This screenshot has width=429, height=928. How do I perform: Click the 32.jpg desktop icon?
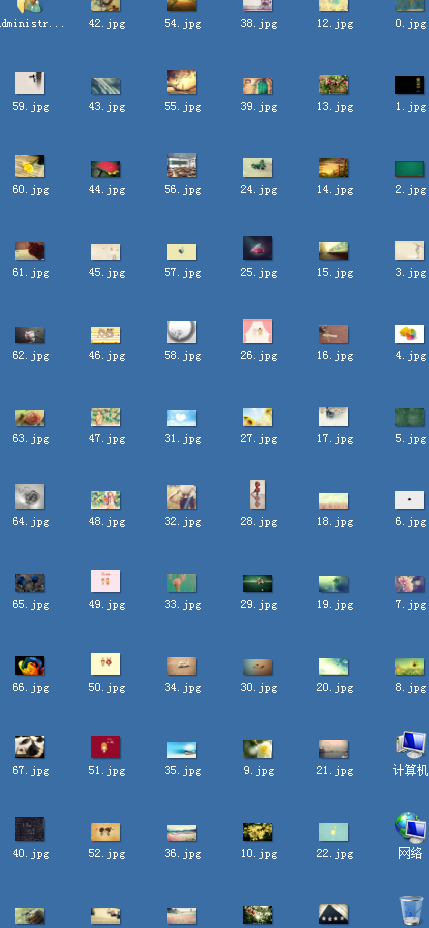[x=182, y=497]
